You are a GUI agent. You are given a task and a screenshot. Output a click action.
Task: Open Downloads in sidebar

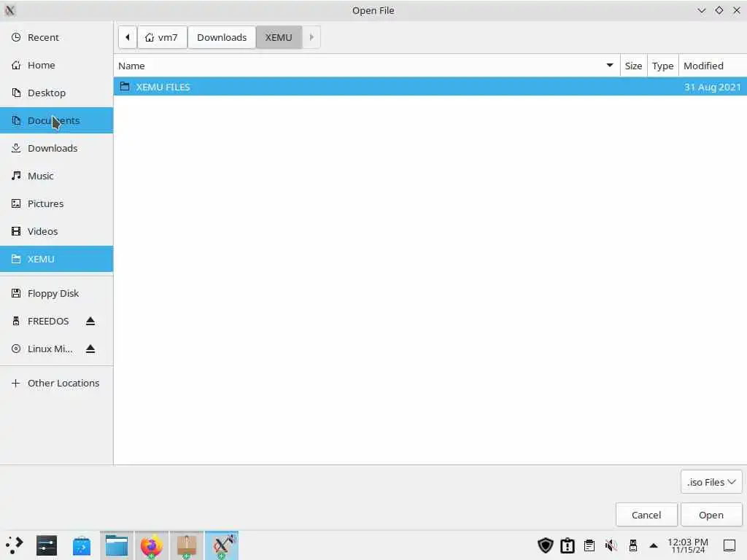coord(56,148)
